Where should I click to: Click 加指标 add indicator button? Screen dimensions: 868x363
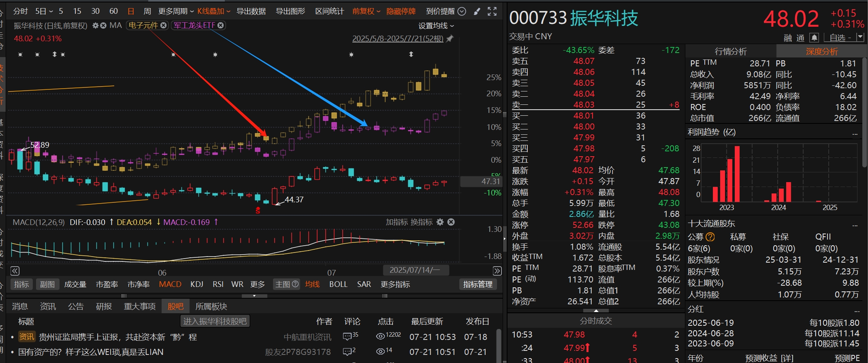397,222
